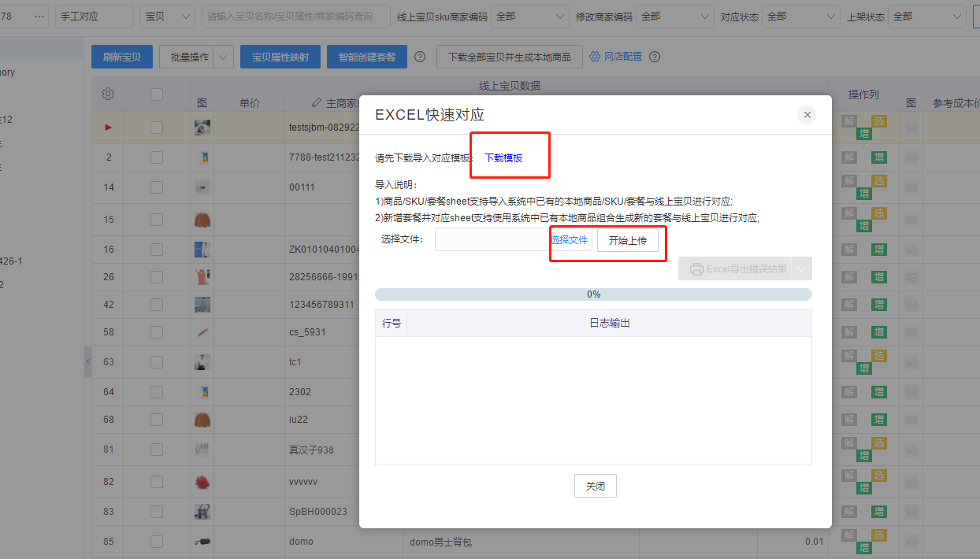980x559 pixels.
Task: Open the 线上宝贝sku商家编码 dropdown
Action: click(x=529, y=16)
